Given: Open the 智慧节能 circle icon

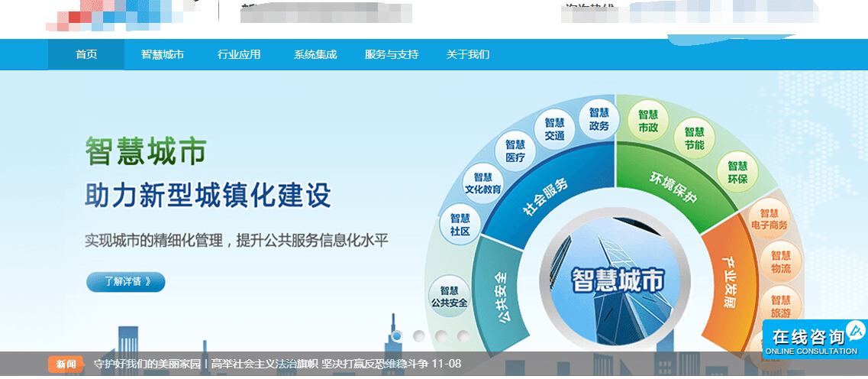Looking at the screenshot, I should coord(694,138).
